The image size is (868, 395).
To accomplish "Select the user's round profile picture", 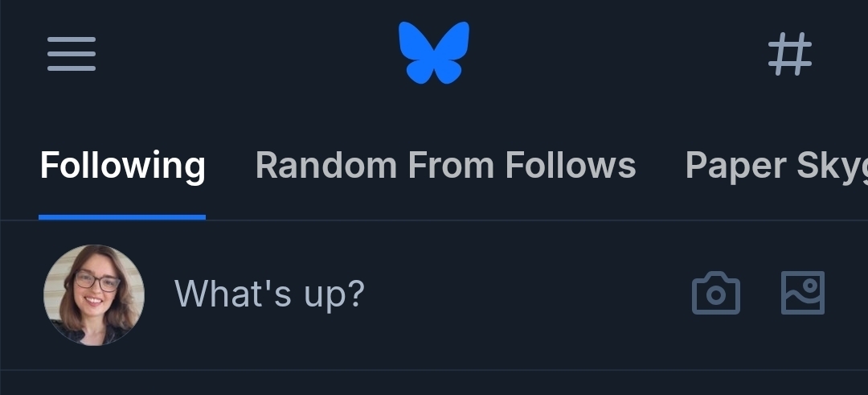I will pos(94,294).
